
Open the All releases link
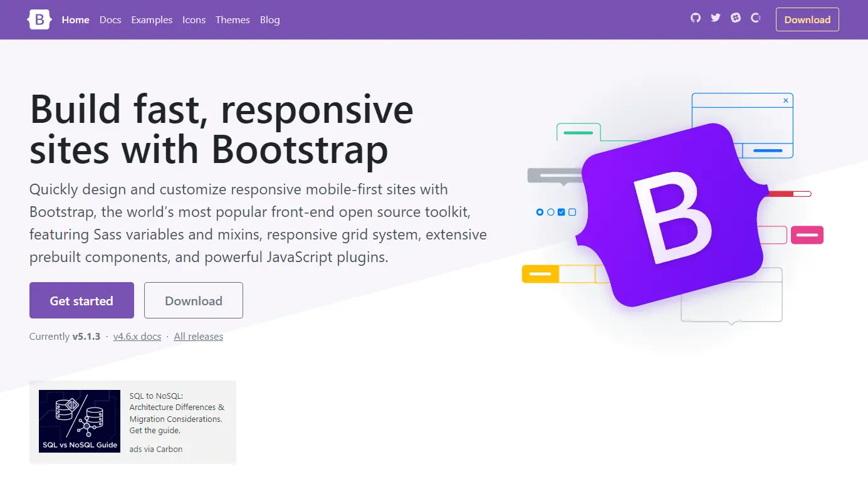(199, 337)
